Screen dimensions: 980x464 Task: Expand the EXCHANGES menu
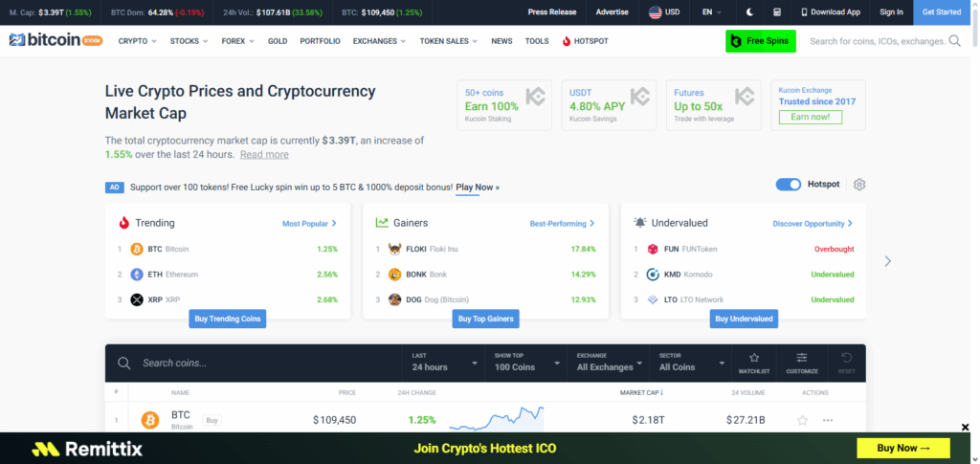tap(379, 41)
